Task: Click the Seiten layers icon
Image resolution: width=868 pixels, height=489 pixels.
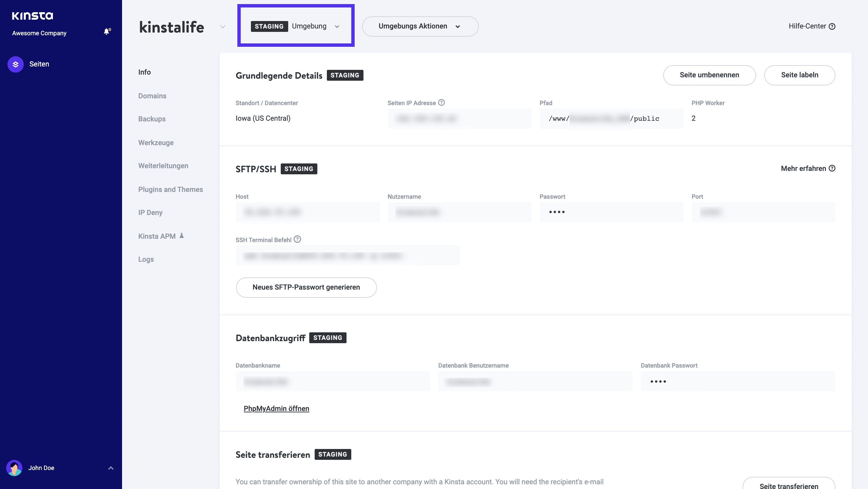Action: (16, 64)
